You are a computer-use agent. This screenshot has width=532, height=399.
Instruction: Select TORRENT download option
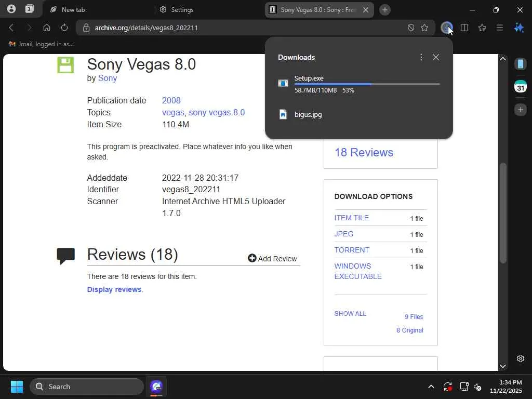pos(352,250)
